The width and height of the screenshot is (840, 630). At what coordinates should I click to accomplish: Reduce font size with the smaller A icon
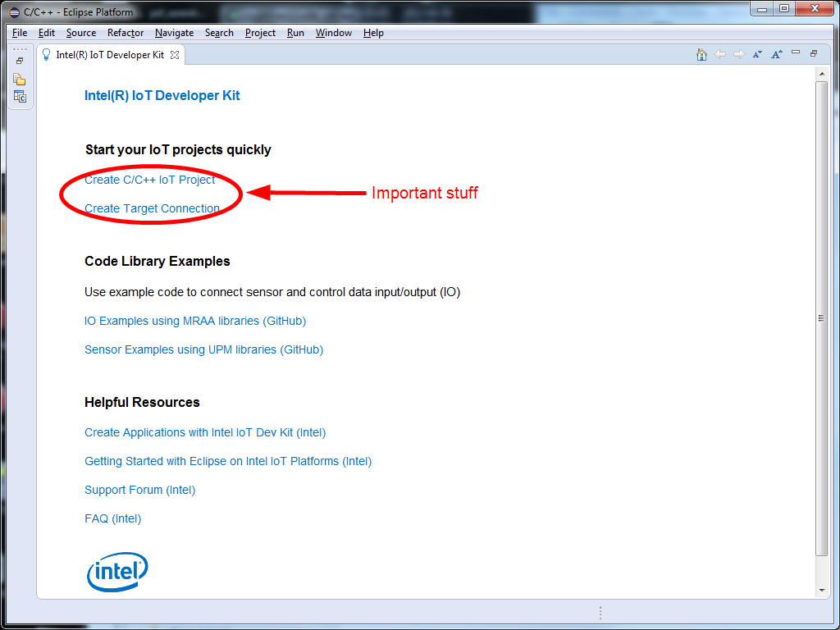pyautogui.click(x=757, y=55)
